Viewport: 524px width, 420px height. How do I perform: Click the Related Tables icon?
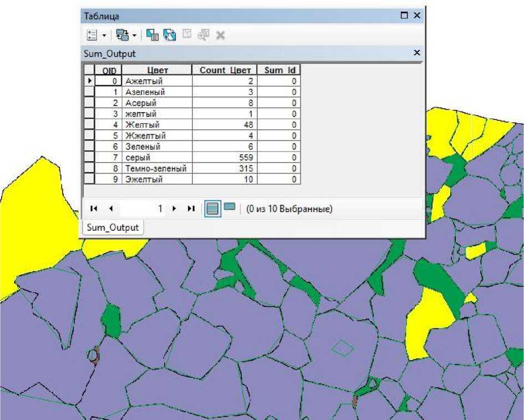point(122,35)
